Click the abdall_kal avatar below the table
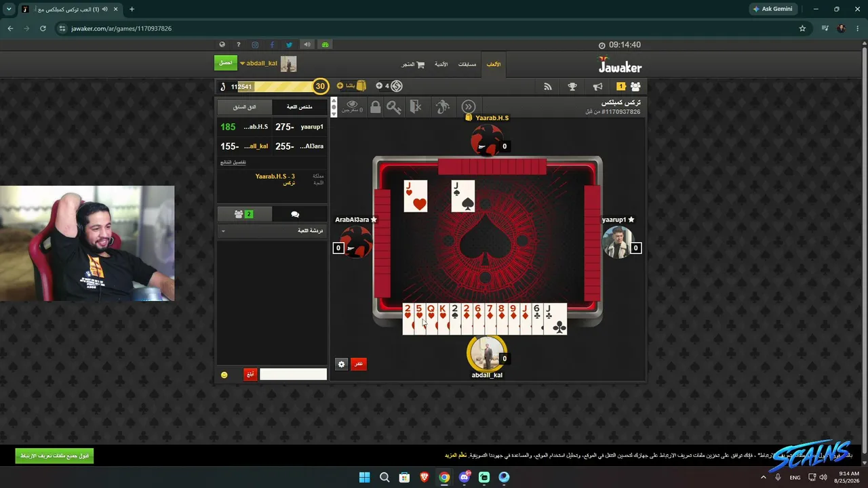Viewport: 868px width, 488px height. coord(486,352)
